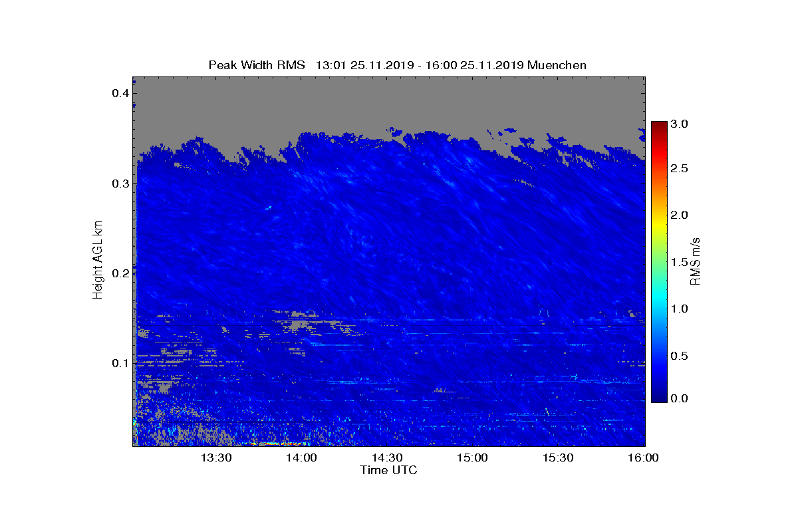Click the '14:00' time axis label

301,458
